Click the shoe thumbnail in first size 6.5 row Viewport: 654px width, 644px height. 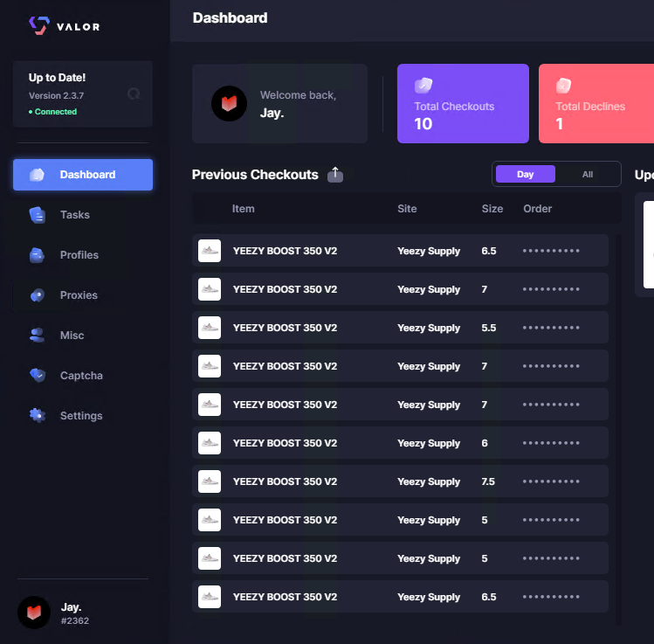pos(210,251)
